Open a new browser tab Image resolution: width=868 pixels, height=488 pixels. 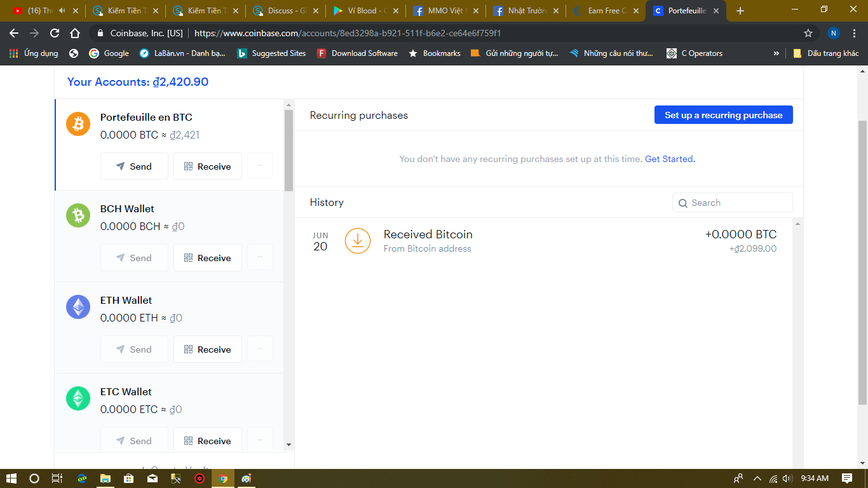click(740, 11)
